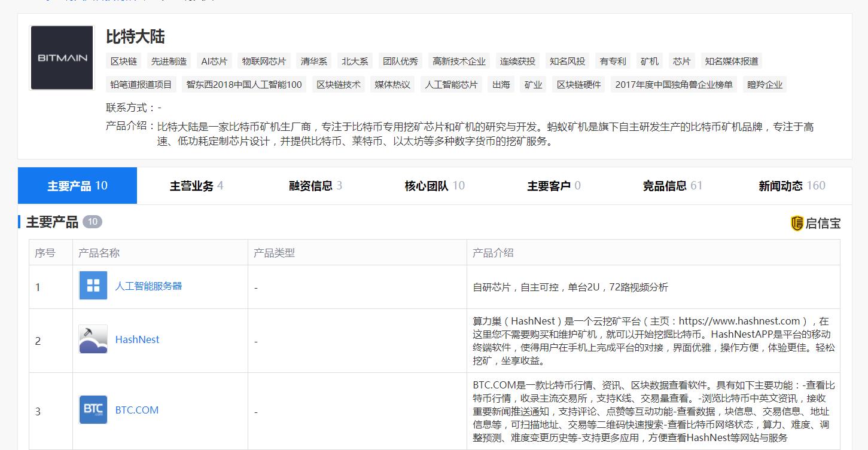Click the 知名媒体报道 tag

[732, 61]
